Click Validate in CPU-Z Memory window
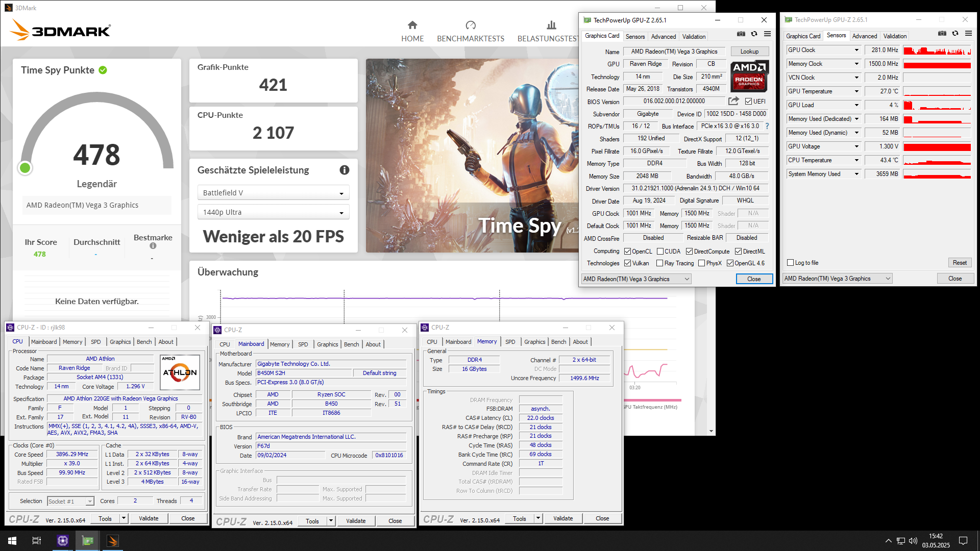Viewport: 980px width, 551px height. click(563, 519)
